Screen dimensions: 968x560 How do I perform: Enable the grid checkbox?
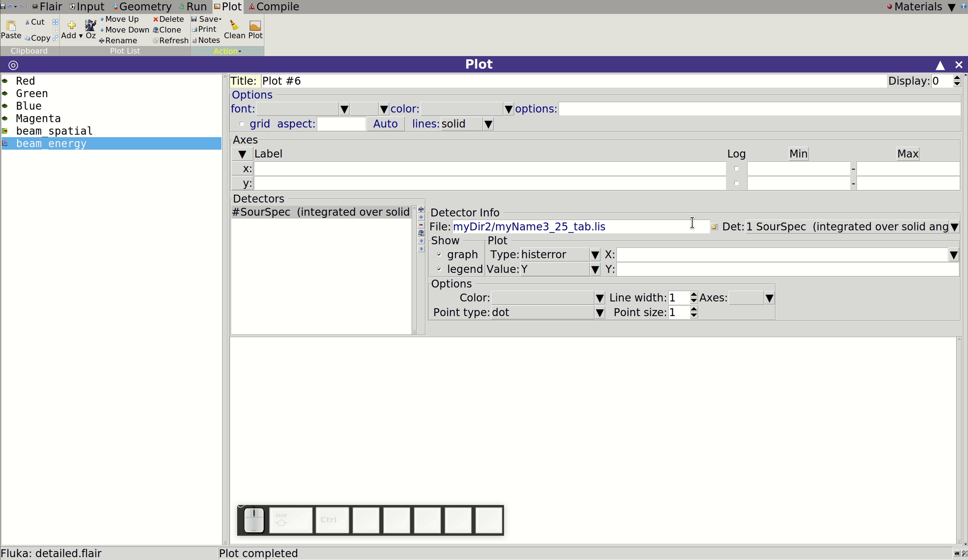pyautogui.click(x=241, y=124)
